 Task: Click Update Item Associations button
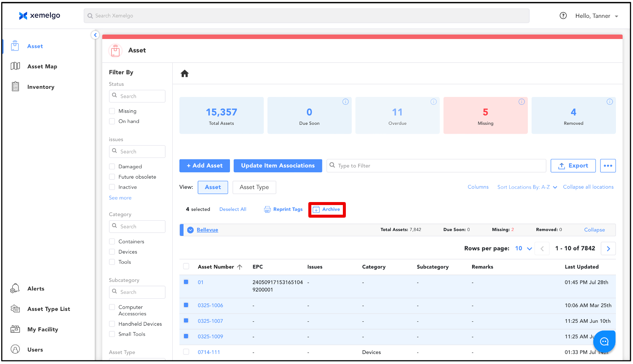click(278, 166)
